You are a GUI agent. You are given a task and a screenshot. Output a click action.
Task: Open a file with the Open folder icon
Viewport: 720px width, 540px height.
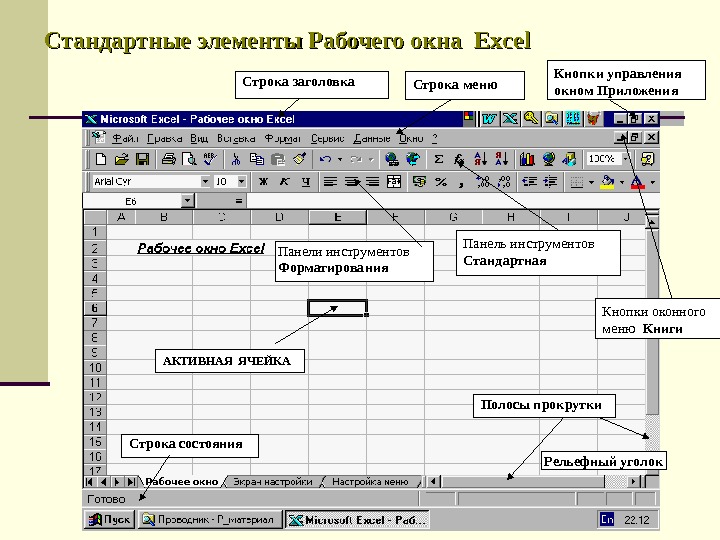(121, 159)
